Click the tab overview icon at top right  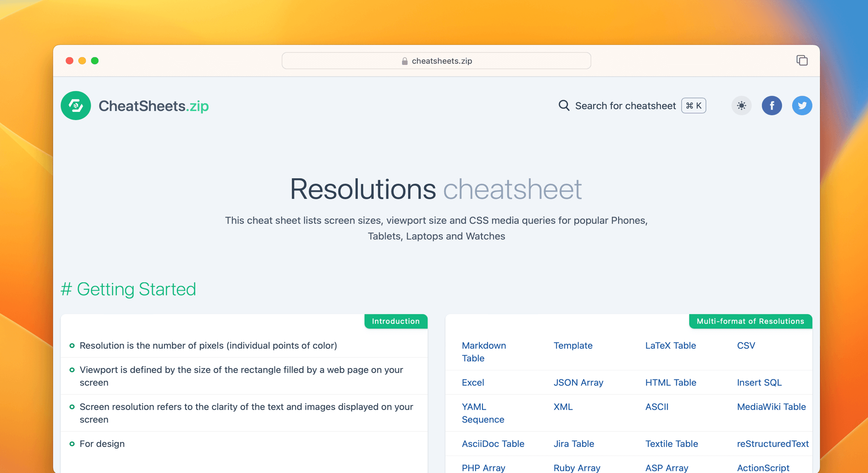click(802, 60)
